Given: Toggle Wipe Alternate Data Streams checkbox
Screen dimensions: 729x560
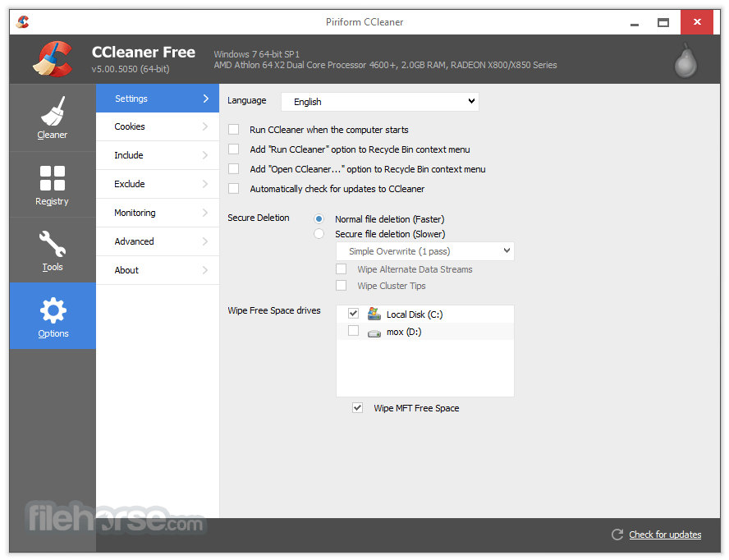Looking at the screenshot, I should 342,269.
